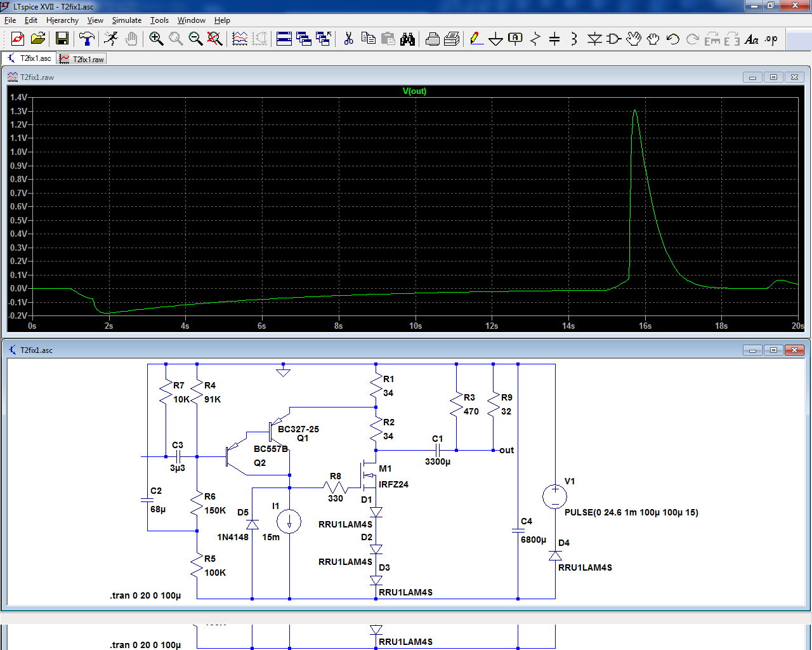The height and width of the screenshot is (650, 812).
Task: Click the V(out) trace label
Action: click(x=414, y=91)
